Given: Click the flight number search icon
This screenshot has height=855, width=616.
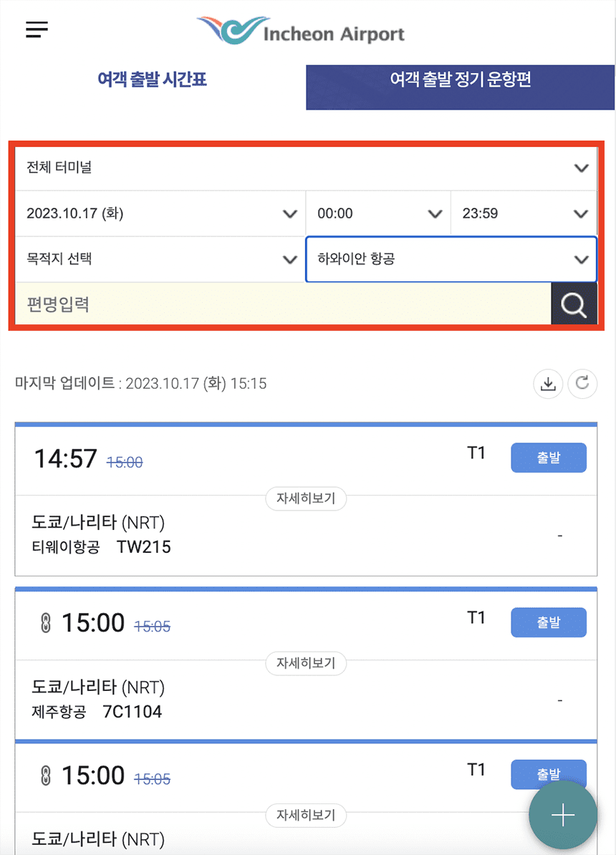Looking at the screenshot, I should pos(574,304).
